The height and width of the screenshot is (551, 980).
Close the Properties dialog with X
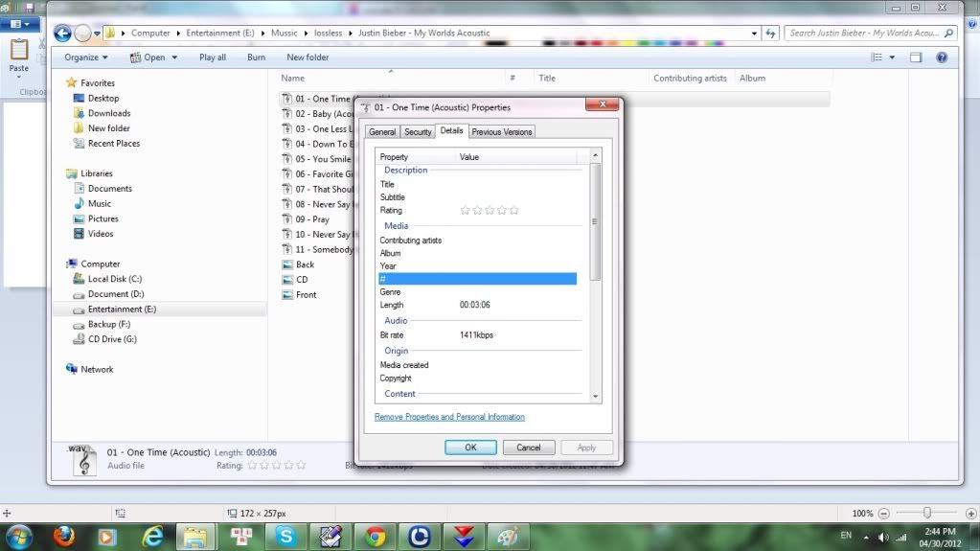tap(602, 103)
